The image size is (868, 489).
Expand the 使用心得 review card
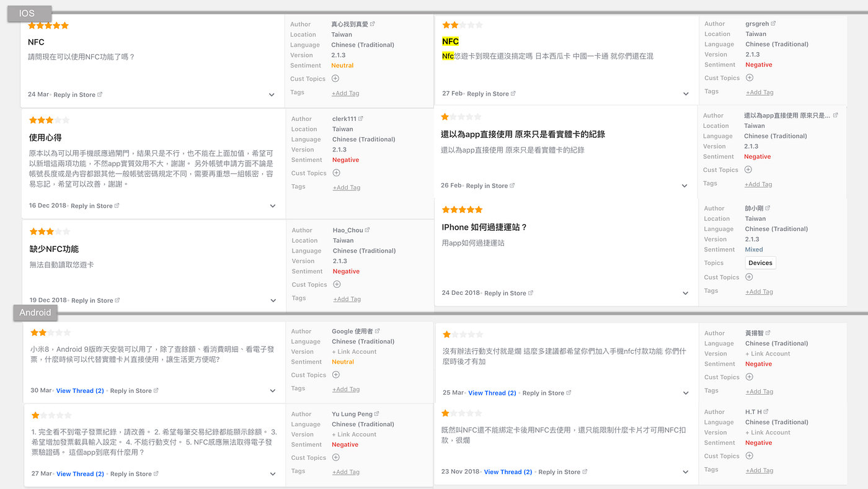(x=272, y=205)
